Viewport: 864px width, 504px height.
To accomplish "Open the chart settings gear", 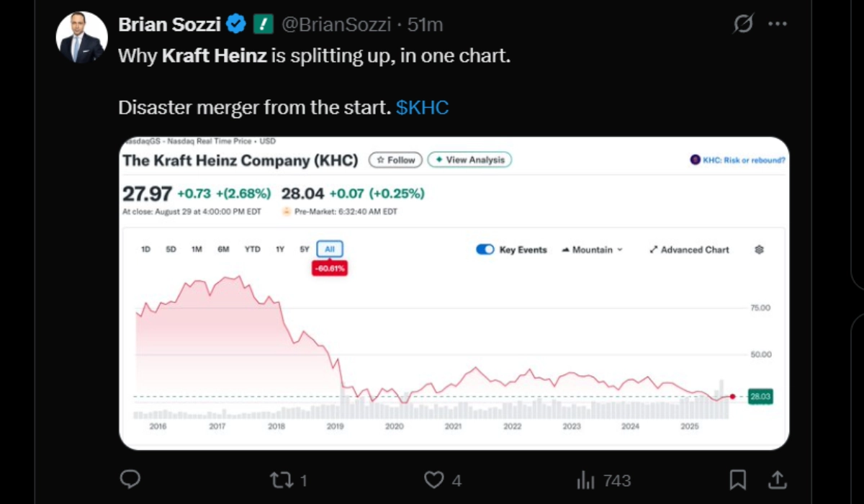I will (x=758, y=249).
